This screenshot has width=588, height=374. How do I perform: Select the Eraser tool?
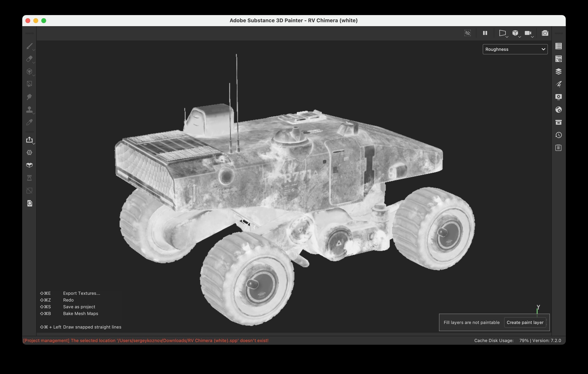pyautogui.click(x=29, y=59)
